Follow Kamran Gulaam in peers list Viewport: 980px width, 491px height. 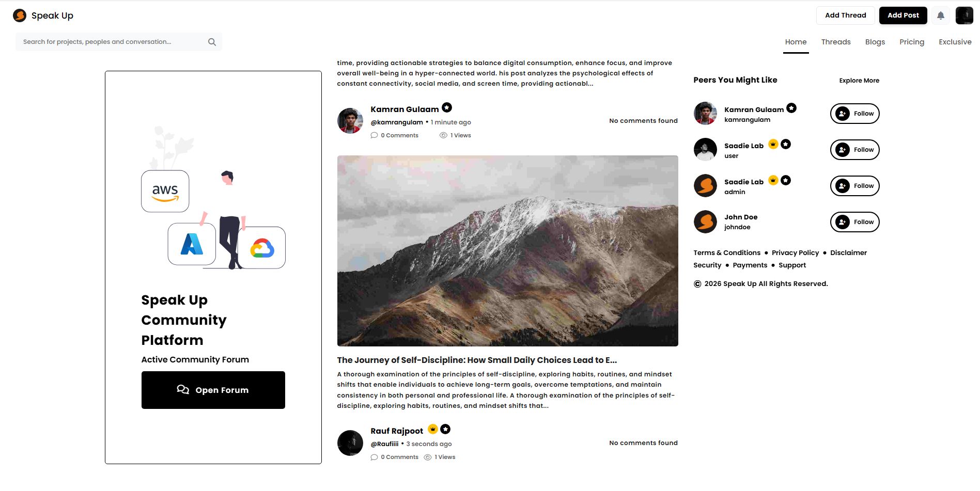pyautogui.click(x=854, y=114)
